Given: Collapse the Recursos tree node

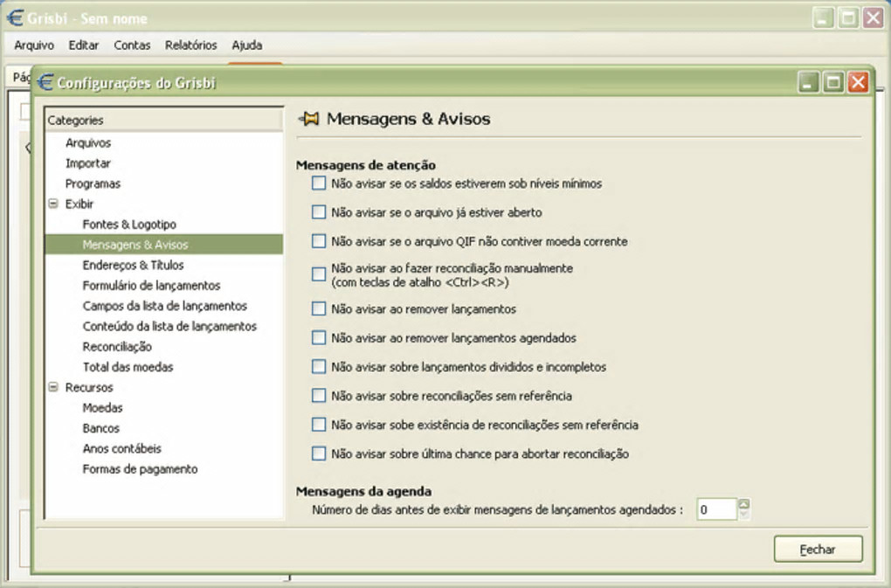Looking at the screenshot, I should point(53,387).
